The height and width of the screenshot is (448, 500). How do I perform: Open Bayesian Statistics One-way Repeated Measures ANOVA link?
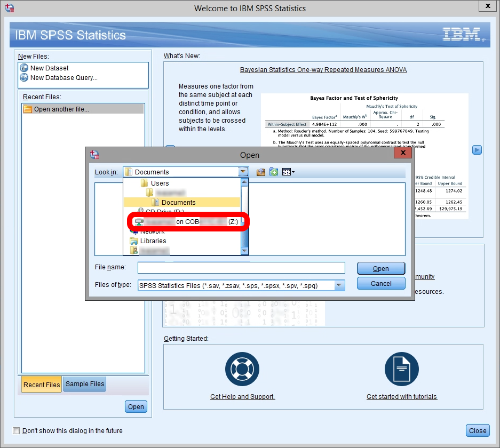[x=323, y=70]
